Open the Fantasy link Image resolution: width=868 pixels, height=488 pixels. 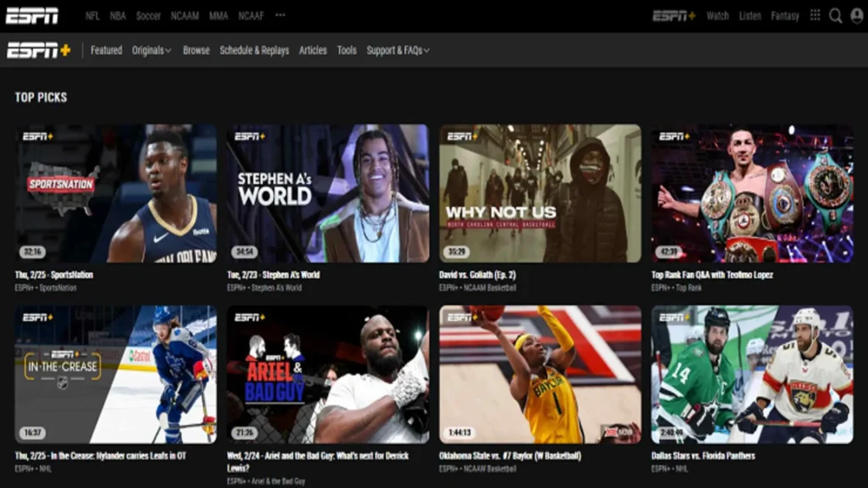[x=785, y=15]
